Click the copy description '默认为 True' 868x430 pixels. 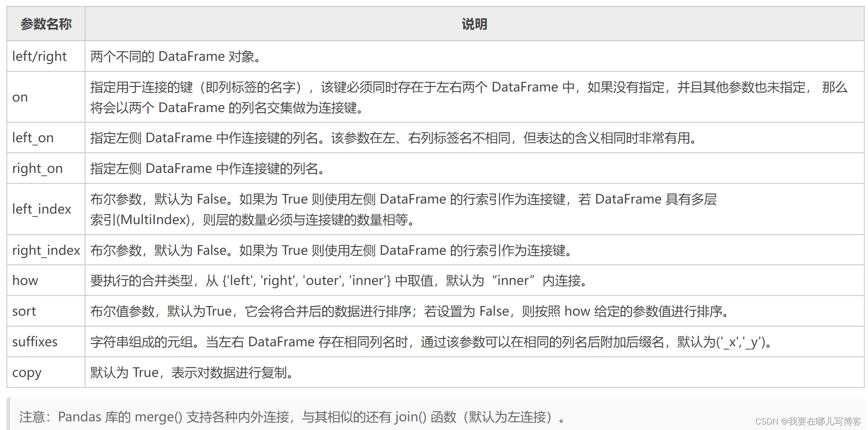[x=192, y=372]
